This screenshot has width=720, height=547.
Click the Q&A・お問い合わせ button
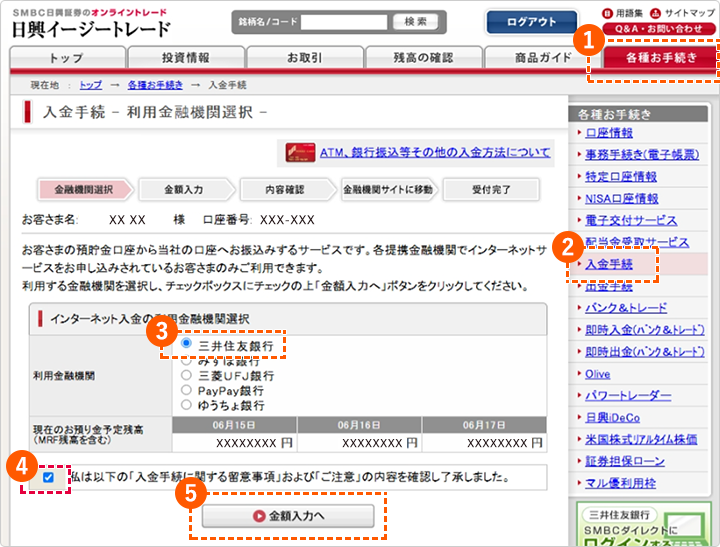coord(659,29)
